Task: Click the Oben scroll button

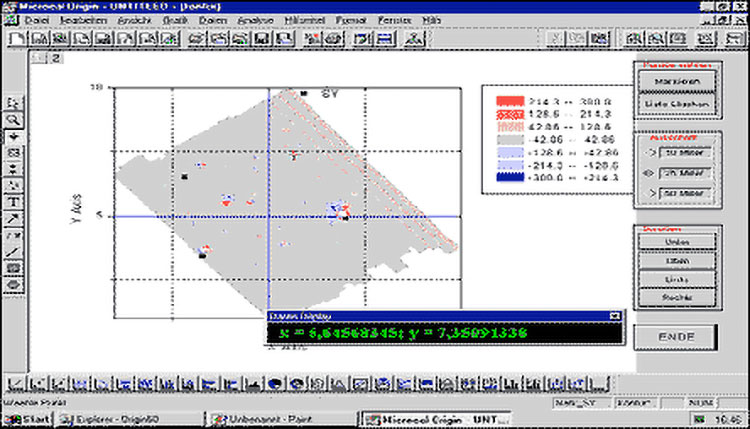Action: click(x=677, y=261)
